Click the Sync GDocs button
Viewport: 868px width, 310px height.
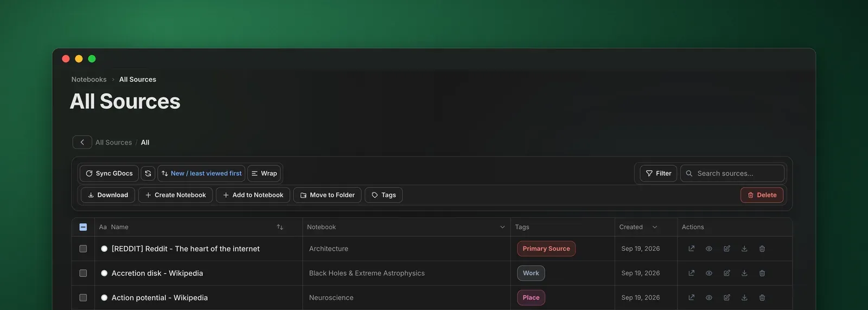[x=109, y=173]
